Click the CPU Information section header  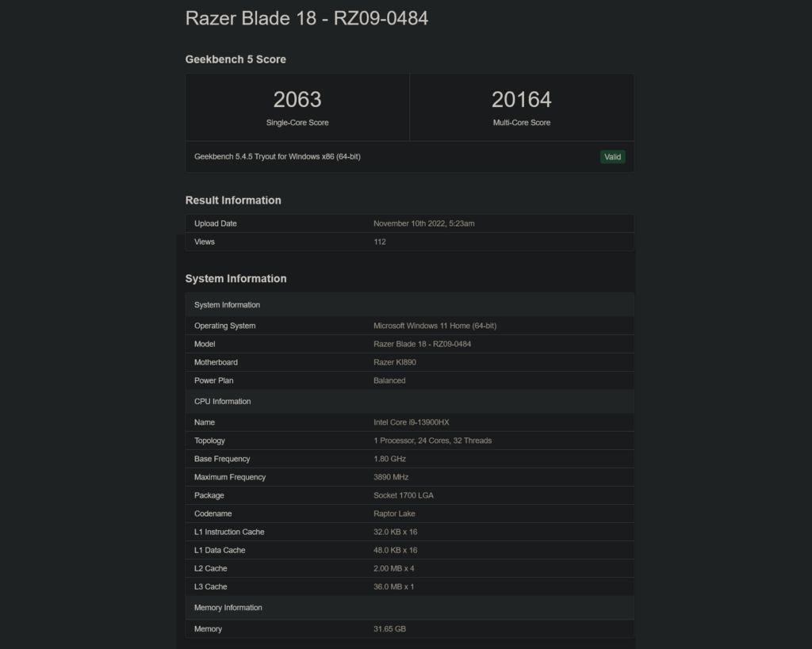(x=222, y=402)
